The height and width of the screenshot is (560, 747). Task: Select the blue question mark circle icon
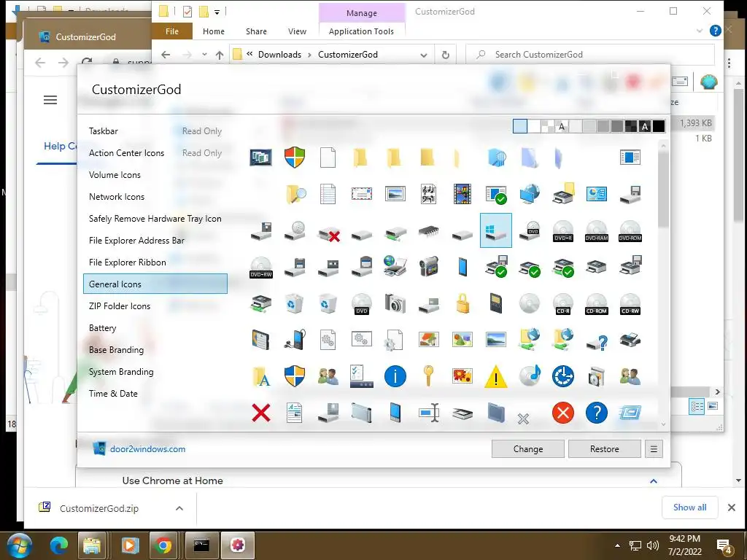click(597, 413)
